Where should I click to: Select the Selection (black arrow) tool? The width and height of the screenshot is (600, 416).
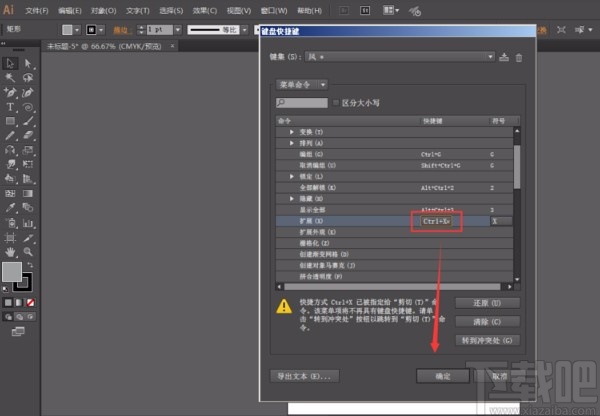(10, 63)
